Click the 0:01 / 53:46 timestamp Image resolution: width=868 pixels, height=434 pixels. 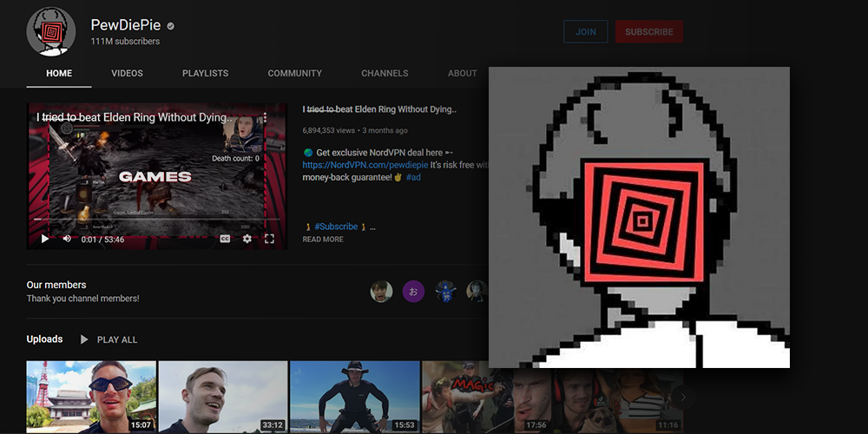tap(102, 240)
